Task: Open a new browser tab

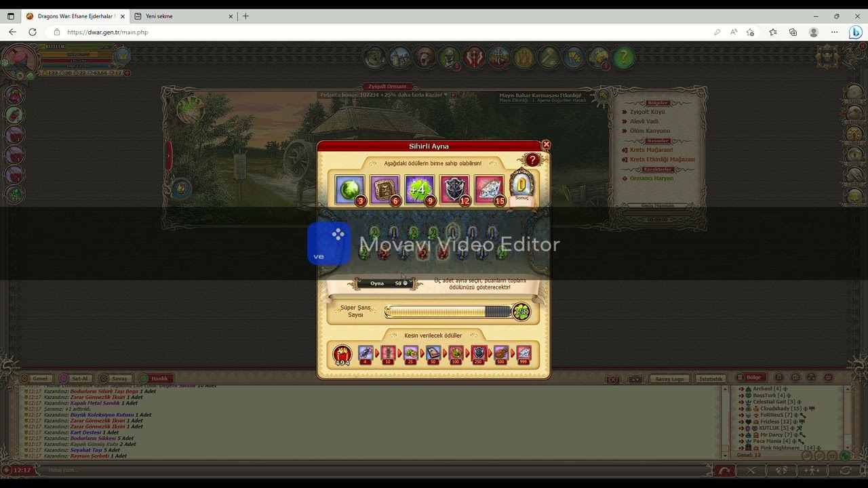Action: 245,16
